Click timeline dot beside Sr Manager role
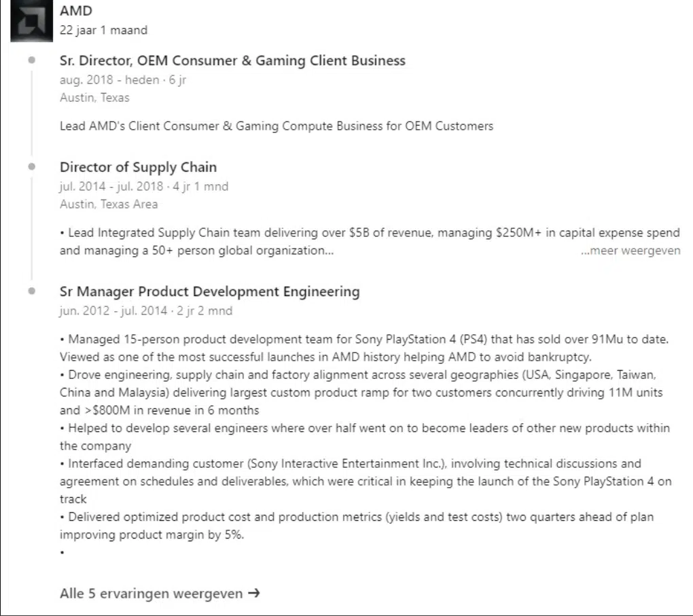Viewport: 693px width, 616px height. [x=32, y=291]
